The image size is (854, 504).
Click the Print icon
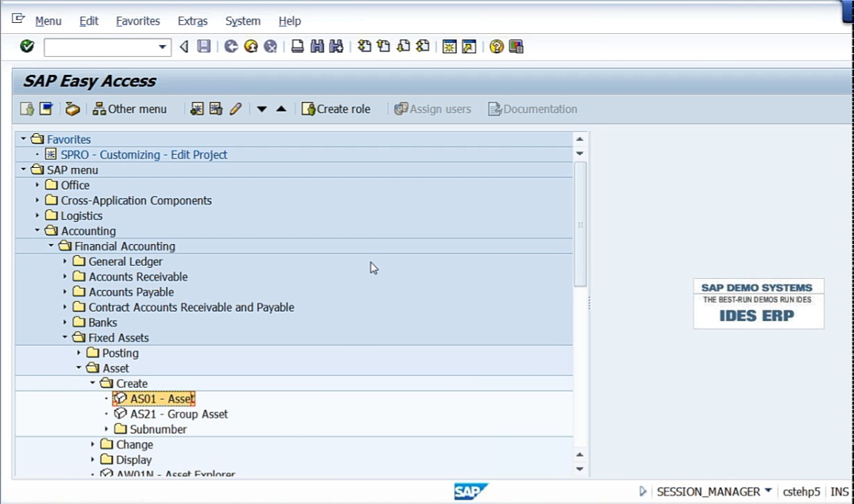click(297, 47)
